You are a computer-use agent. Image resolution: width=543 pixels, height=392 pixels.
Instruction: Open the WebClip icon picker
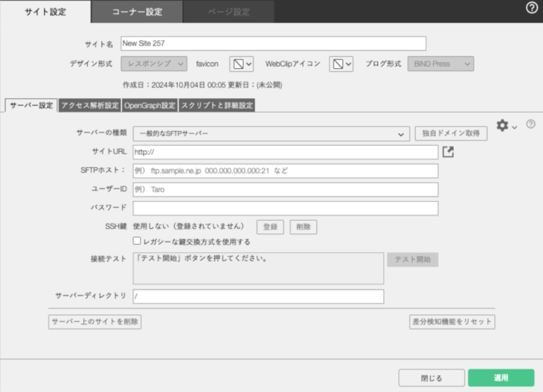point(341,64)
